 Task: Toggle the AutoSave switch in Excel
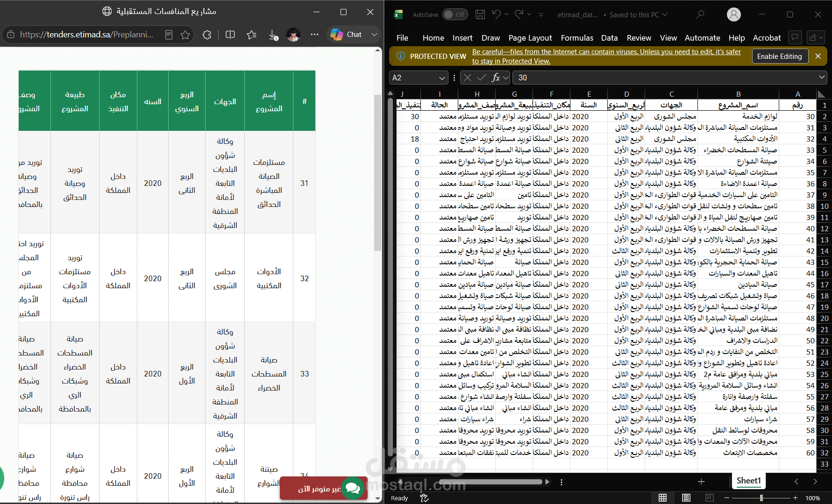[455, 14]
